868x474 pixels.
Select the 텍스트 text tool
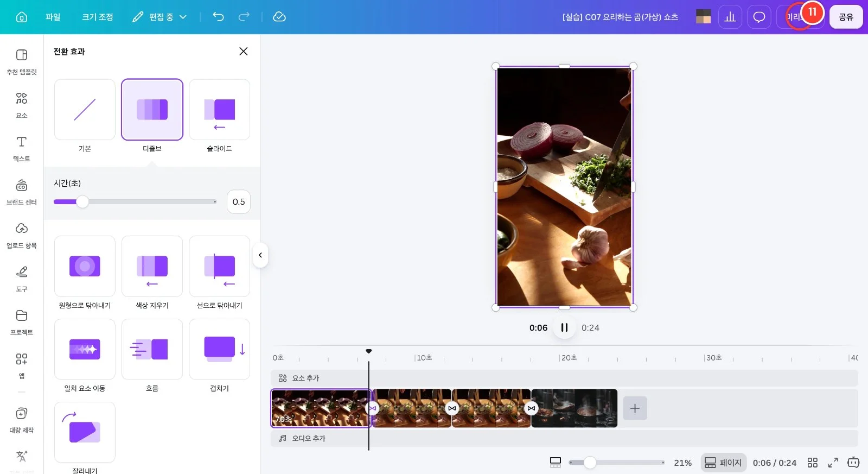[x=22, y=149]
